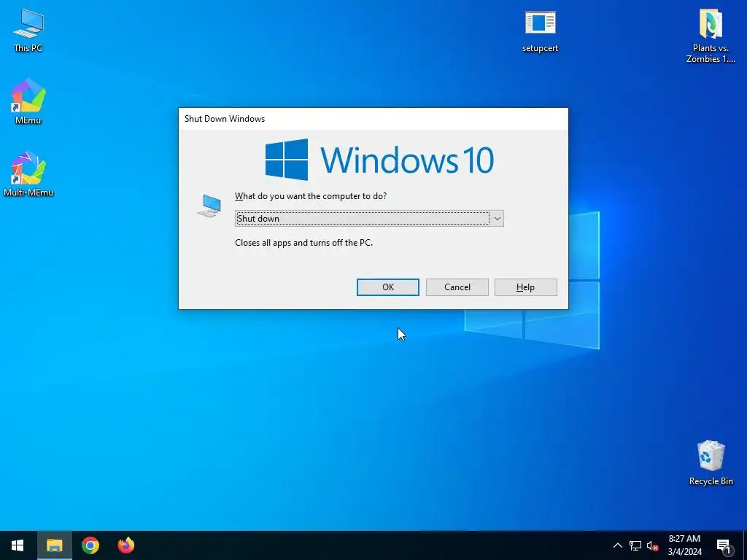Launch Firefox from the taskbar
This screenshot has width=747, height=560.
click(126, 545)
